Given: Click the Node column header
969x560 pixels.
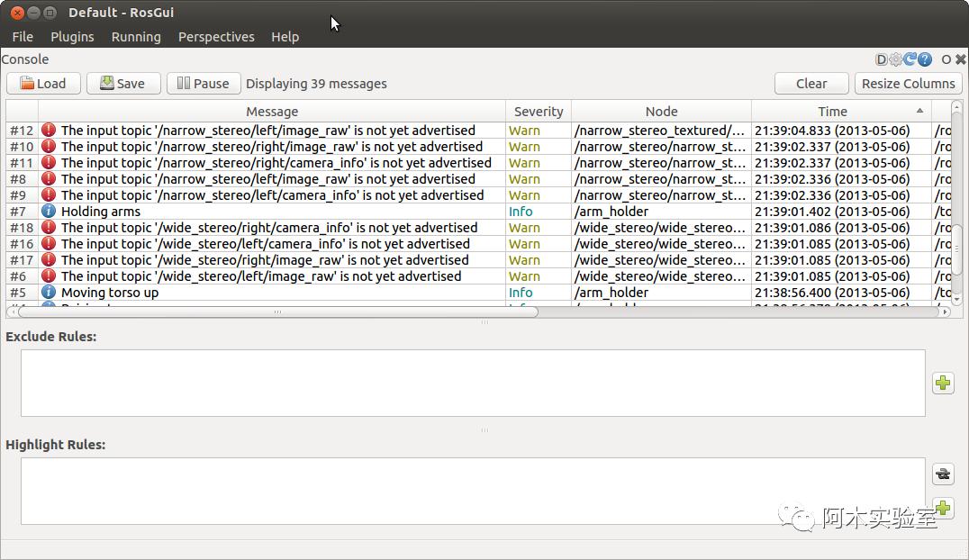Looking at the screenshot, I should pyautogui.click(x=661, y=112).
